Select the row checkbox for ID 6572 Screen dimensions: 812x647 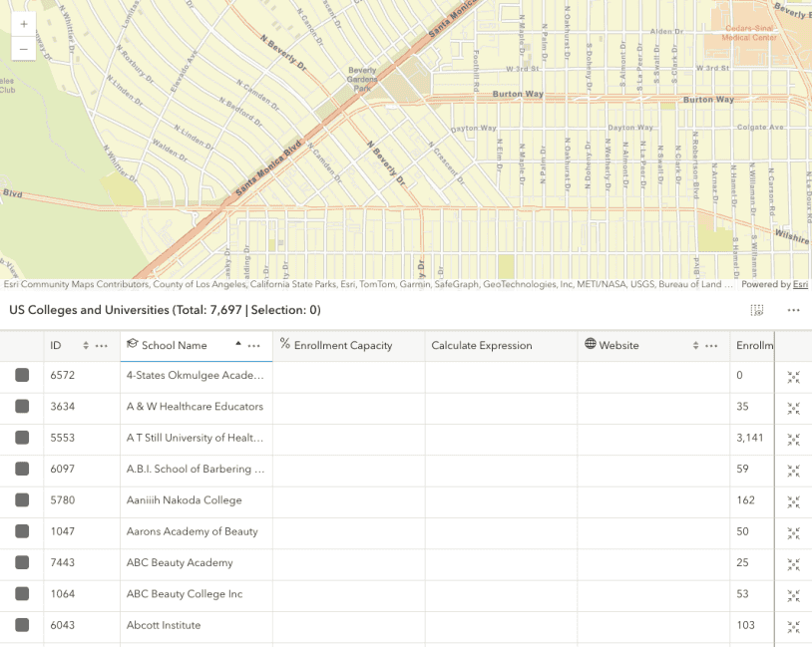pyautogui.click(x=22, y=376)
